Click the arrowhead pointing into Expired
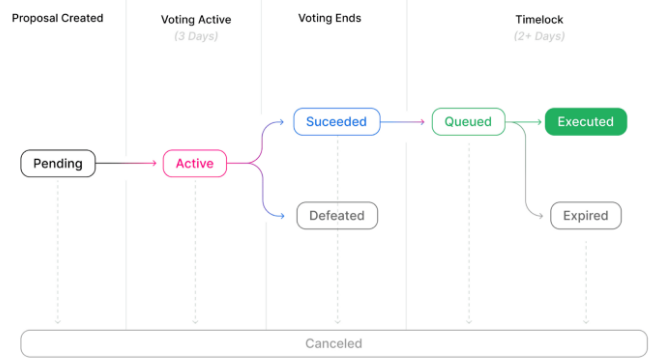 pyautogui.click(x=540, y=216)
